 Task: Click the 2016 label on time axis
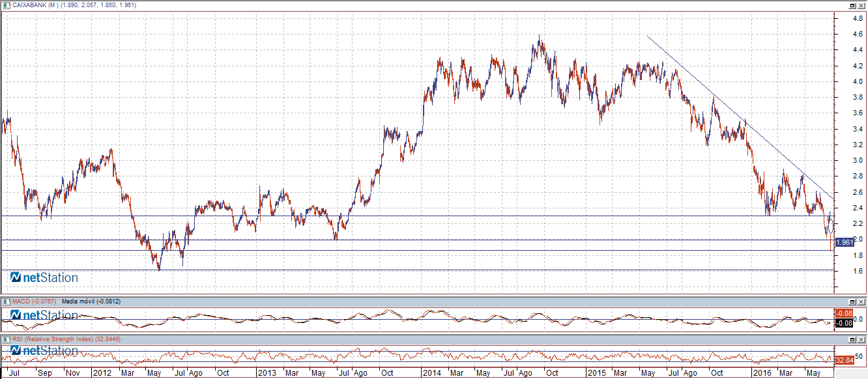tap(760, 374)
